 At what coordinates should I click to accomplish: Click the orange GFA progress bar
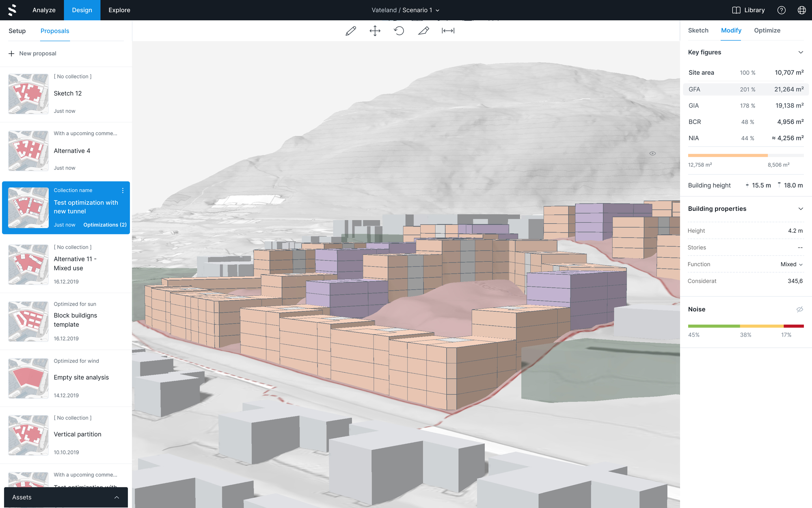[x=727, y=155]
